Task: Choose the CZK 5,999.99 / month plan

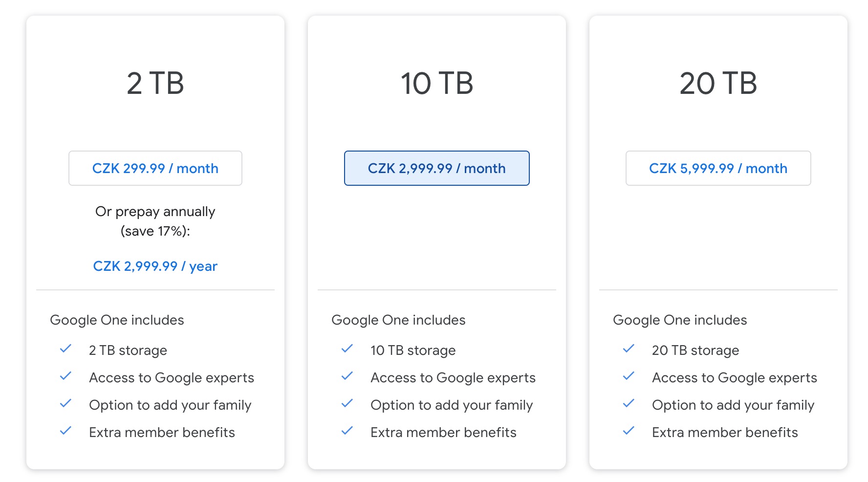Action: [x=718, y=168]
